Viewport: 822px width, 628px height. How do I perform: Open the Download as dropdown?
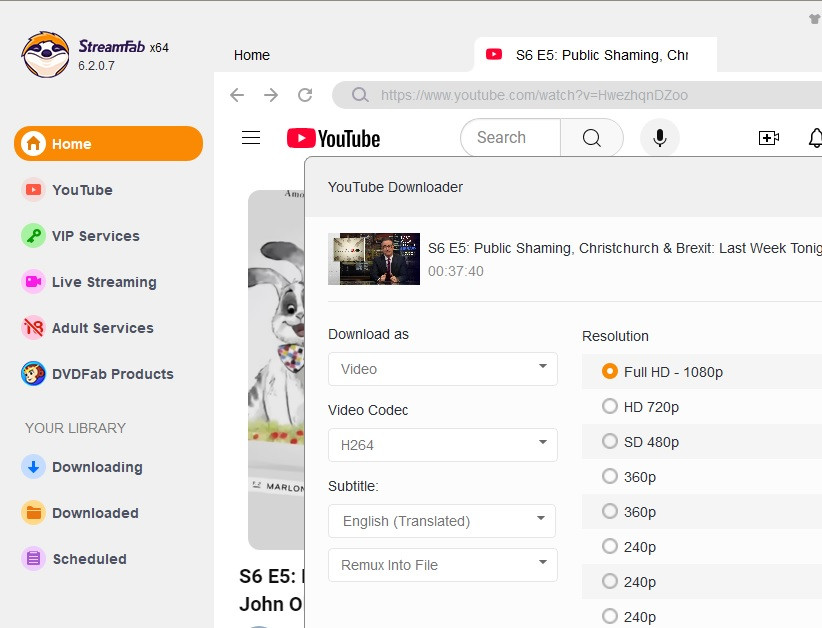(443, 369)
